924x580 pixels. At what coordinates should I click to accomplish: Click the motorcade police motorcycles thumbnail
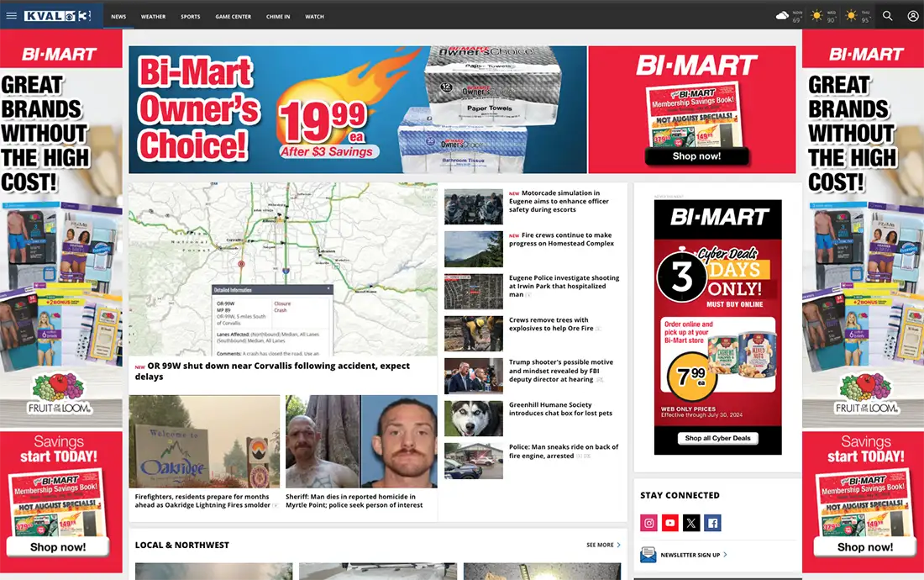474,206
